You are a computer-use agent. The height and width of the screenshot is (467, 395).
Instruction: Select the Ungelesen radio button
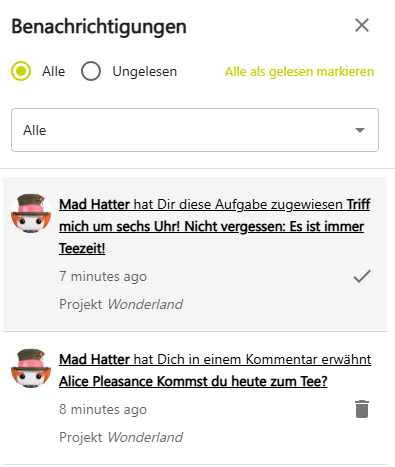[91, 71]
